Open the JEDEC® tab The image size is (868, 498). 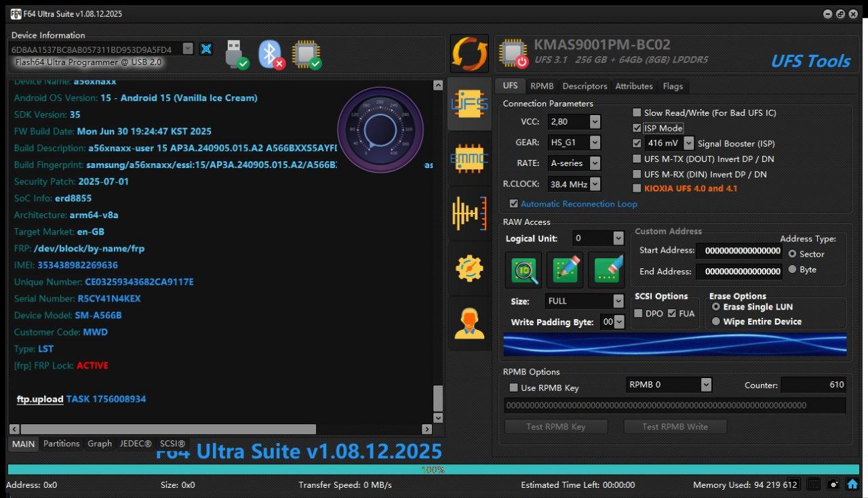[x=136, y=444]
